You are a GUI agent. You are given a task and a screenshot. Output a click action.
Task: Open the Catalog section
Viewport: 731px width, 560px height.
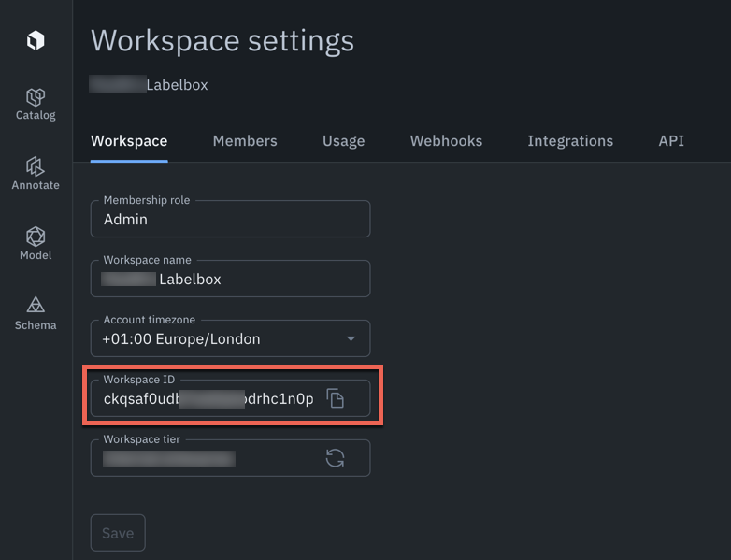36,105
